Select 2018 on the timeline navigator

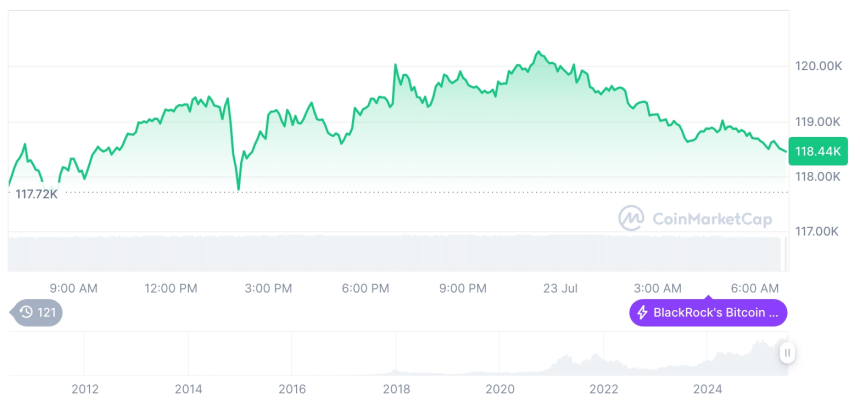[x=396, y=388]
